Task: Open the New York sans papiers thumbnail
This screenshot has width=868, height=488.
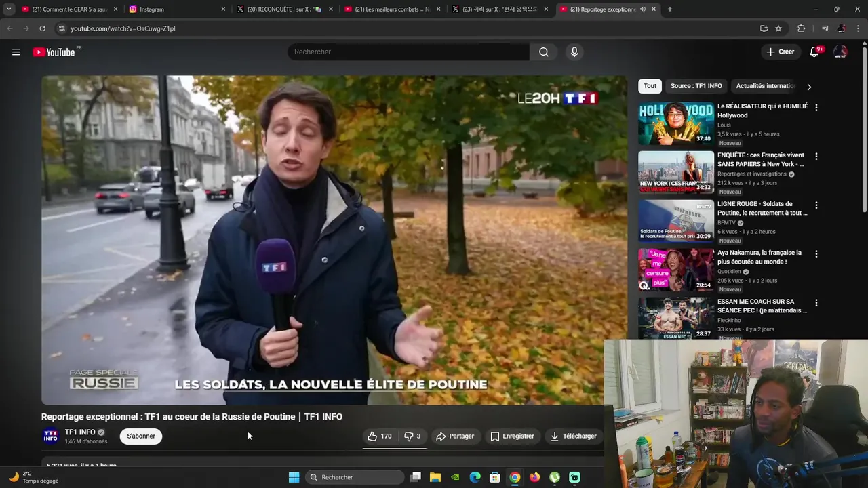Action: 676,172
